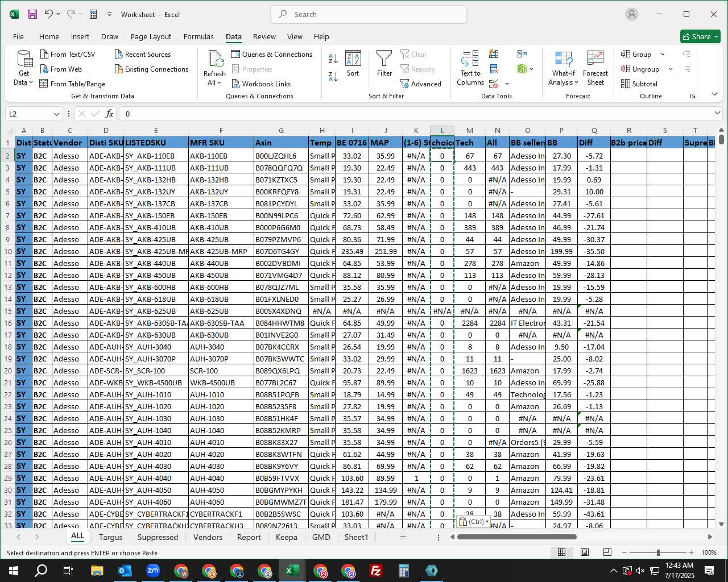Click From Table/Range command
728x582 pixels.
pos(72,84)
